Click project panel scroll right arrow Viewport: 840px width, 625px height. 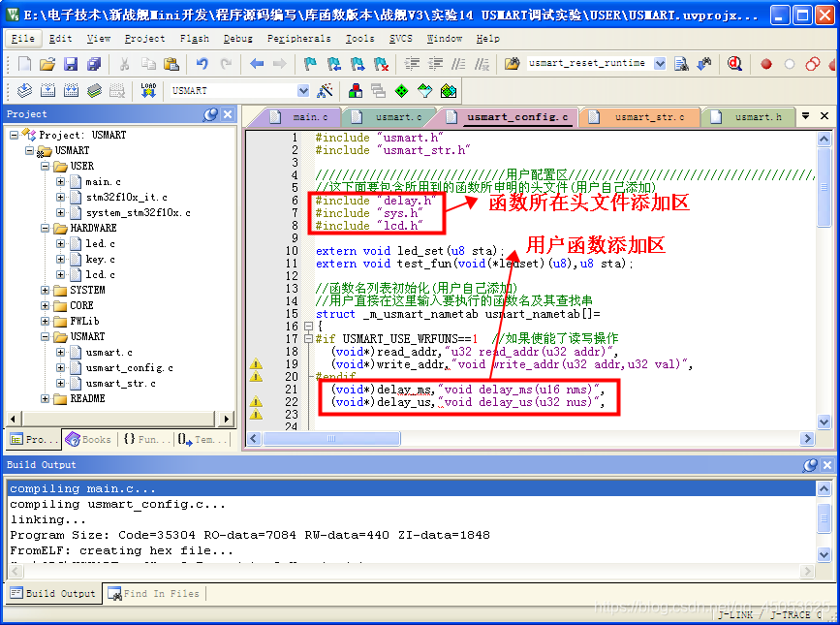click(226, 419)
